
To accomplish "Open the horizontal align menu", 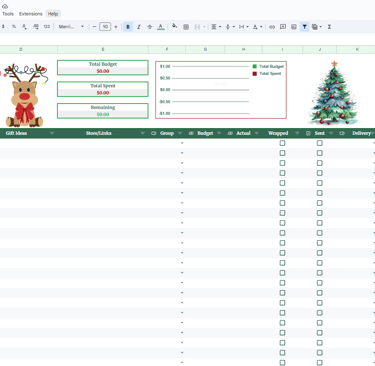I will point(216,27).
